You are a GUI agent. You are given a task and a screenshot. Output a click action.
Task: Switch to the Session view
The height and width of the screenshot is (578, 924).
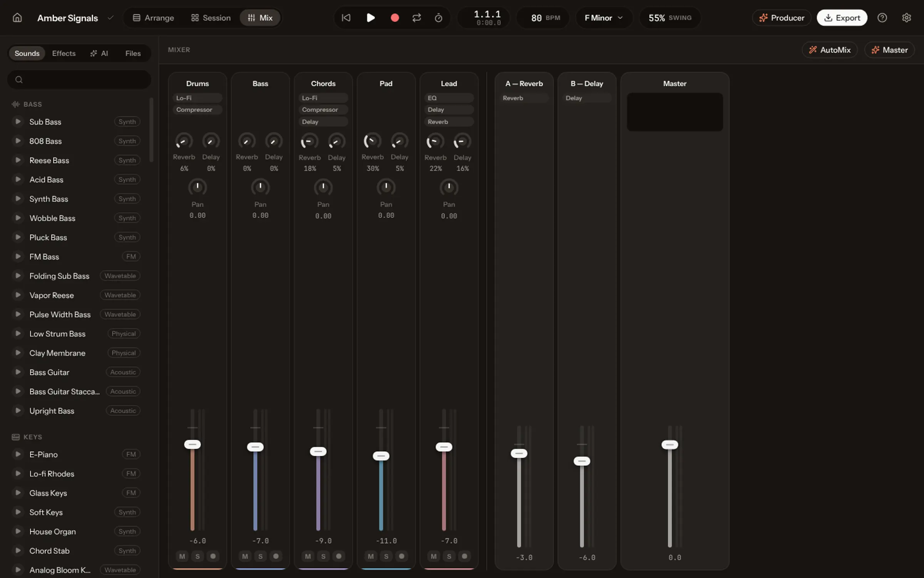(x=211, y=18)
